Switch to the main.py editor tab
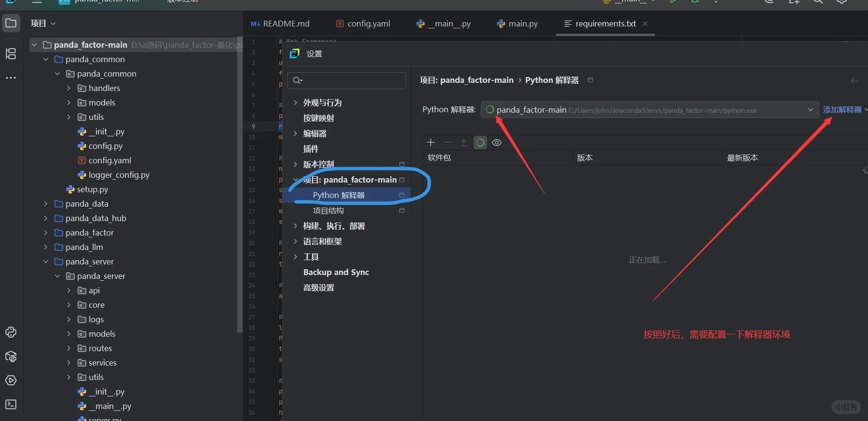This screenshot has width=868, height=421. 517,24
